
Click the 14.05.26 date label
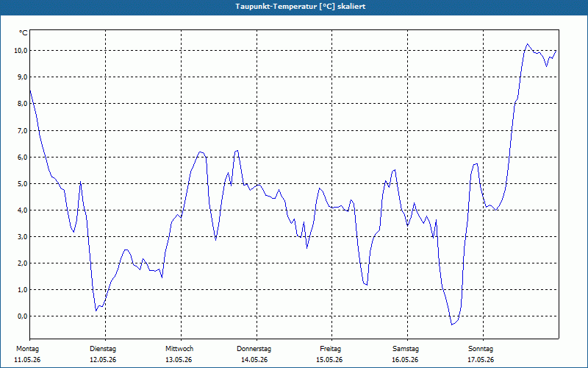pyautogui.click(x=254, y=360)
